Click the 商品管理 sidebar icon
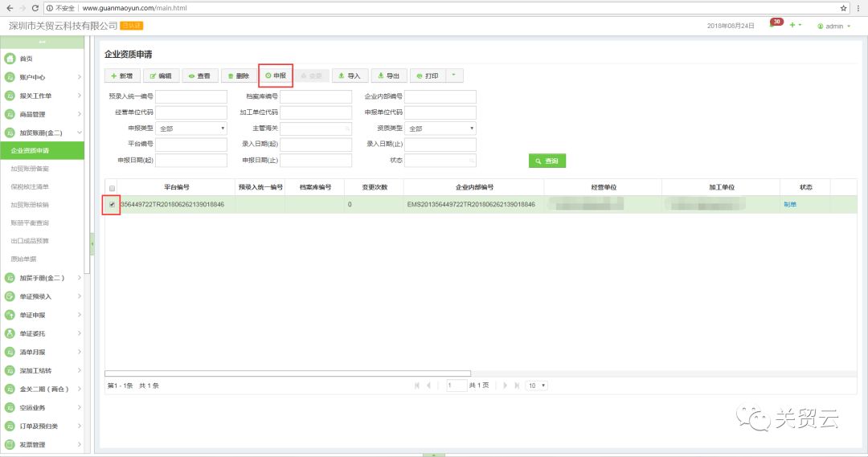Image resolution: width=868 pixels, height=457 pixels. pyautogui.click(x=10, y=114)
